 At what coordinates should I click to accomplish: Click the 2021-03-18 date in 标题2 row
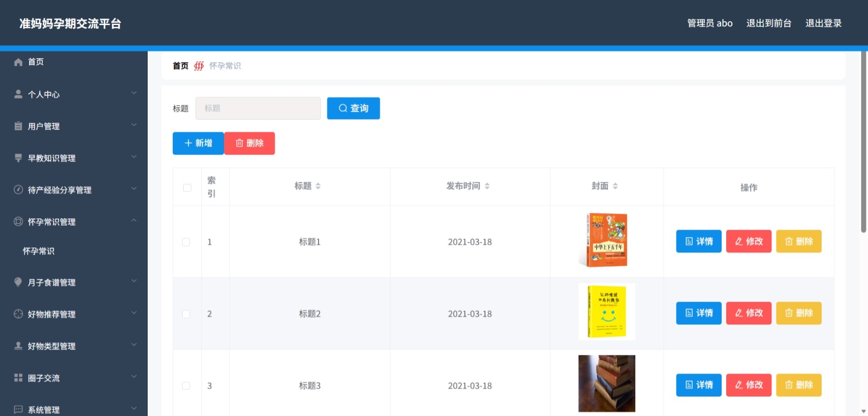click(x=470, y=314)
